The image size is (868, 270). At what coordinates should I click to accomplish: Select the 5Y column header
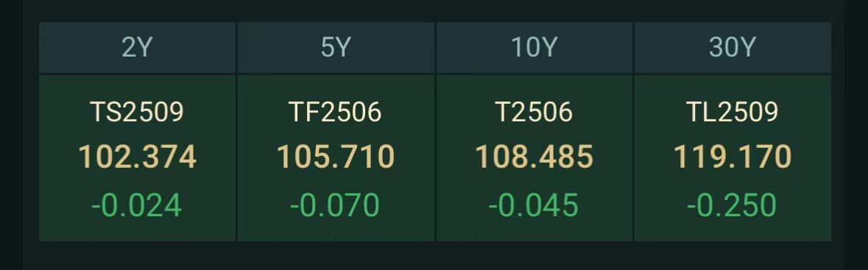pyautogui.click(x=336, y=48)
